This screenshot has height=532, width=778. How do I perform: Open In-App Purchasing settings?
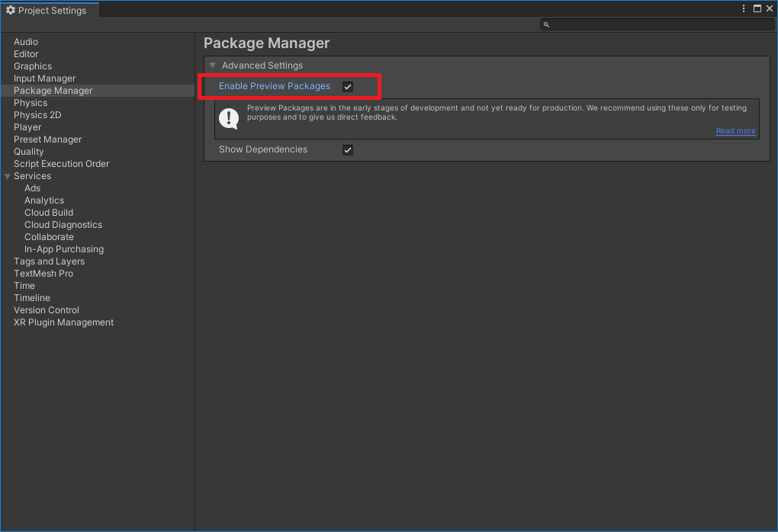click(64, 249)
